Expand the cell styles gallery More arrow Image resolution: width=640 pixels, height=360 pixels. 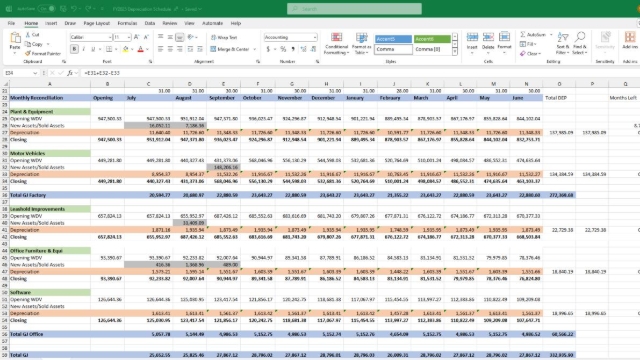click(x=455, y=52)
